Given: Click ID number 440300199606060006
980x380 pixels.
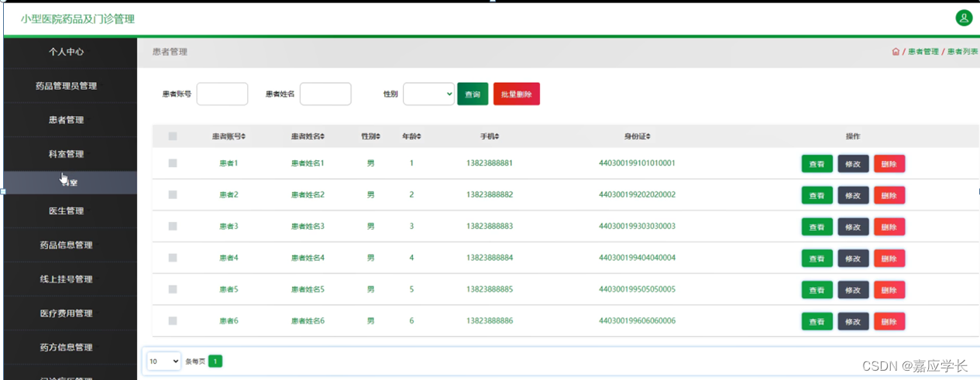Looking at the screenshot, I should (x=638, y=320).
